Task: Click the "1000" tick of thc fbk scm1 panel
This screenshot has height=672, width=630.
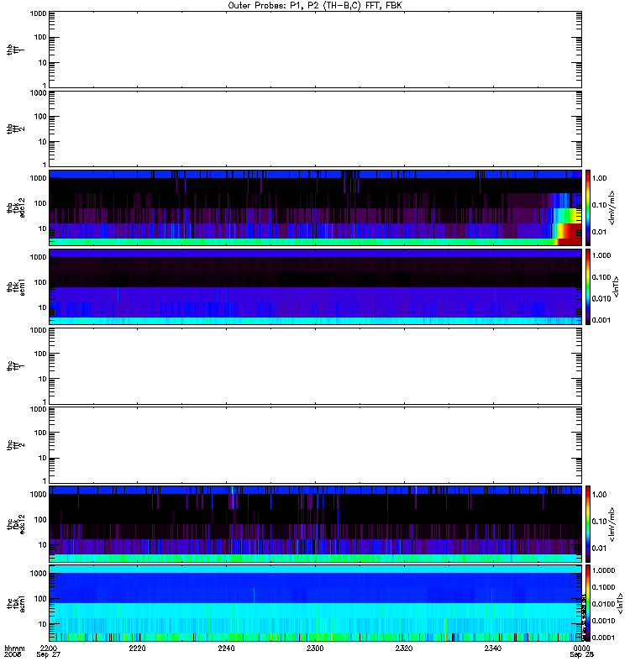Action: [x=38, y=574]
